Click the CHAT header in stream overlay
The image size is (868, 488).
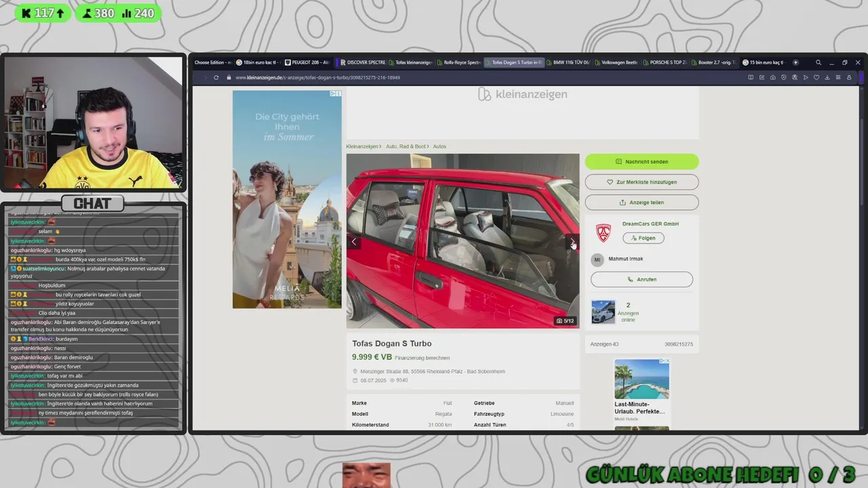[x=92, y=203]
